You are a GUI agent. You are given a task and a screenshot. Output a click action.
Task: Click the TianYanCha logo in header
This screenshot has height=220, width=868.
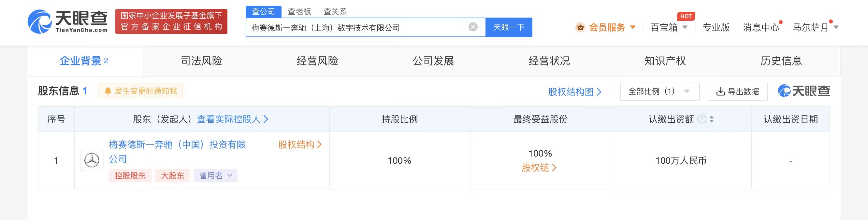(68, 21)
